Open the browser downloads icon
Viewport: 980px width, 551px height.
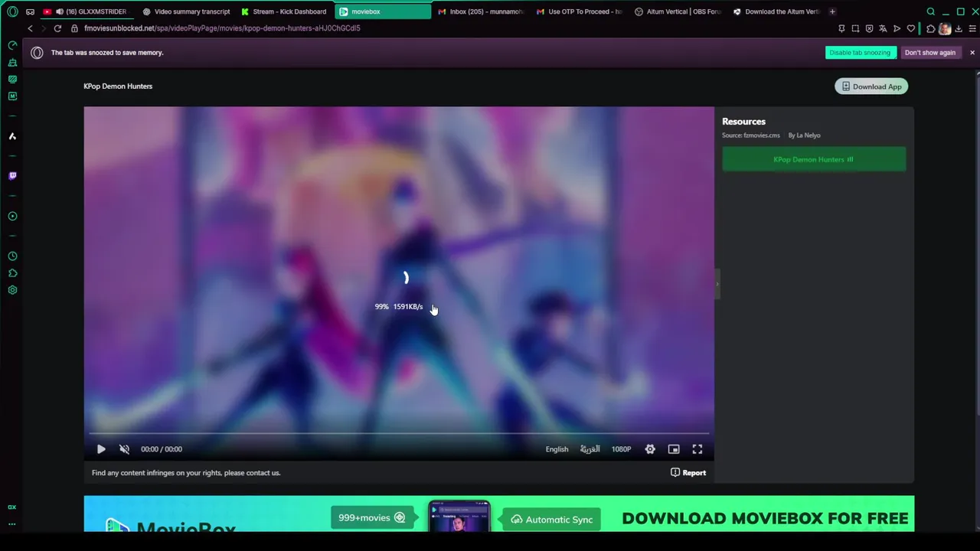pos(959,28)
